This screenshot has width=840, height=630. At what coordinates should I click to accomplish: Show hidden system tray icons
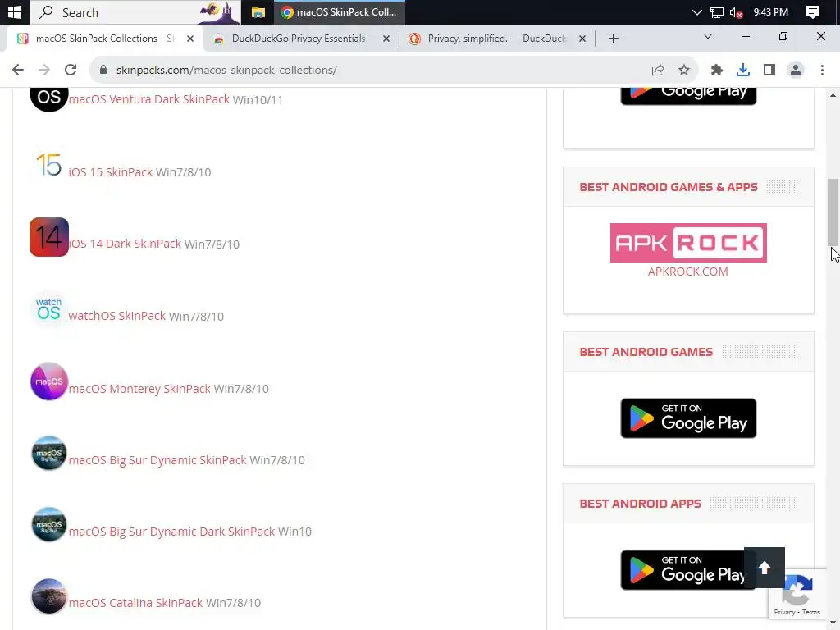click(x=696, y=11)
